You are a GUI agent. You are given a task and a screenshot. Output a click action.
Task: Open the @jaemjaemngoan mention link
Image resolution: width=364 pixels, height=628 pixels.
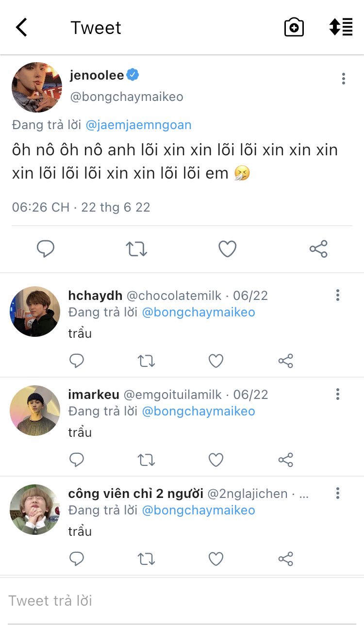point(138,125)
